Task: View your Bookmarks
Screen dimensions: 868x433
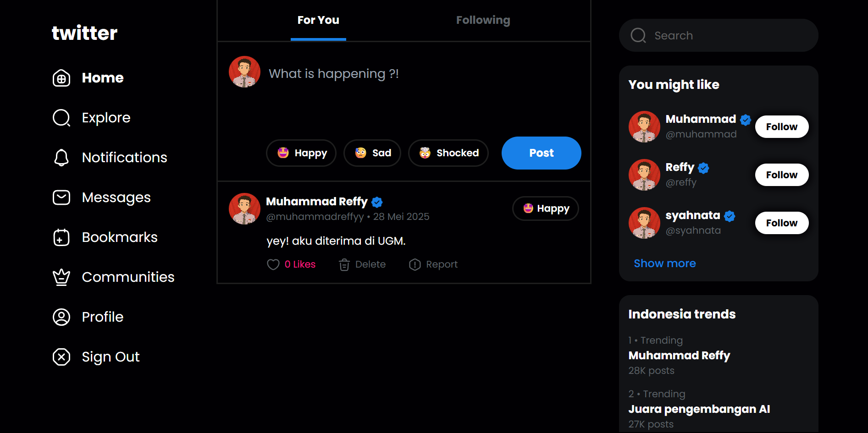Action: coord(119,237)
